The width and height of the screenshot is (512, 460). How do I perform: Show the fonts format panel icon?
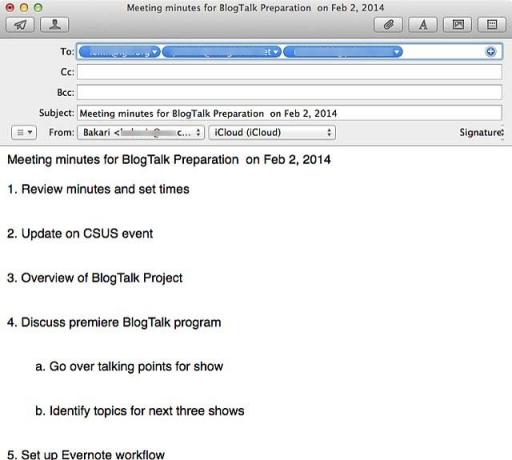pos(423,25)
